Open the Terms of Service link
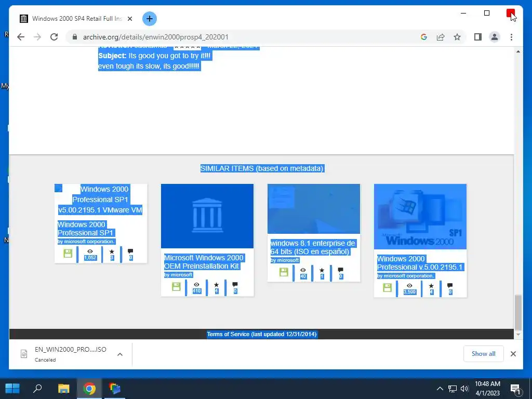 point(262,334)
